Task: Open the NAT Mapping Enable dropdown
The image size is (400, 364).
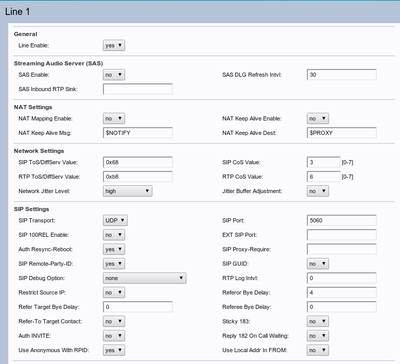Action: tap(114, 118)
